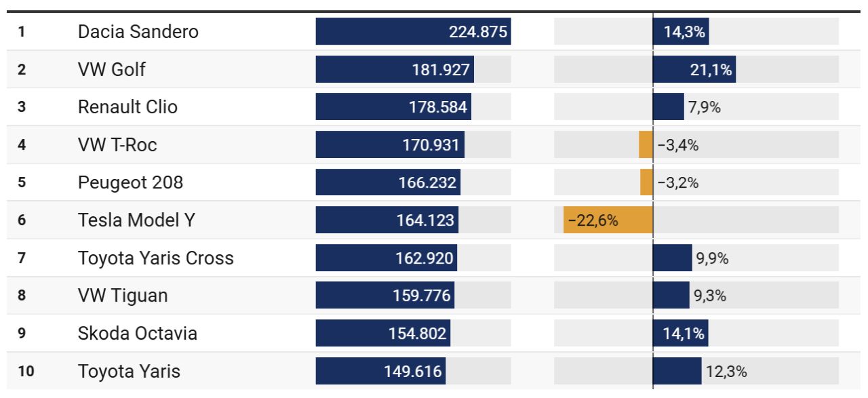Viewport: 868px width, 398px height.
Task: Click the 224.875 sales bar
Action: click(413, 31)
